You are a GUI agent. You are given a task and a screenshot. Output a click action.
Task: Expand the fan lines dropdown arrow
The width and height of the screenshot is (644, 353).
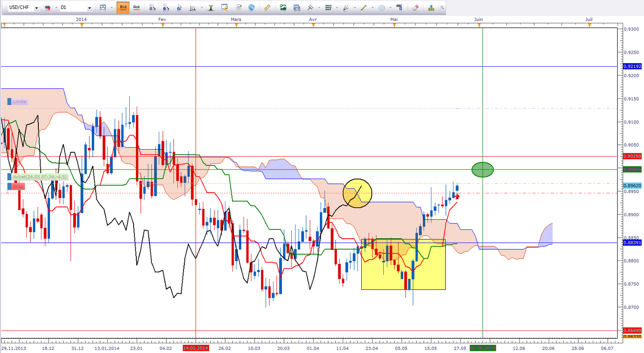(354, 8)
